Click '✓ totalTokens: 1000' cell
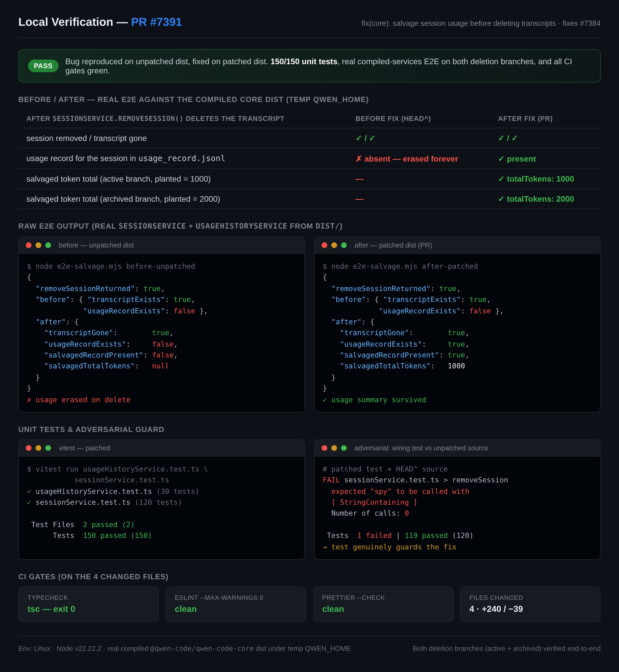This screenshot has height=672, width=619. point(536,179)
